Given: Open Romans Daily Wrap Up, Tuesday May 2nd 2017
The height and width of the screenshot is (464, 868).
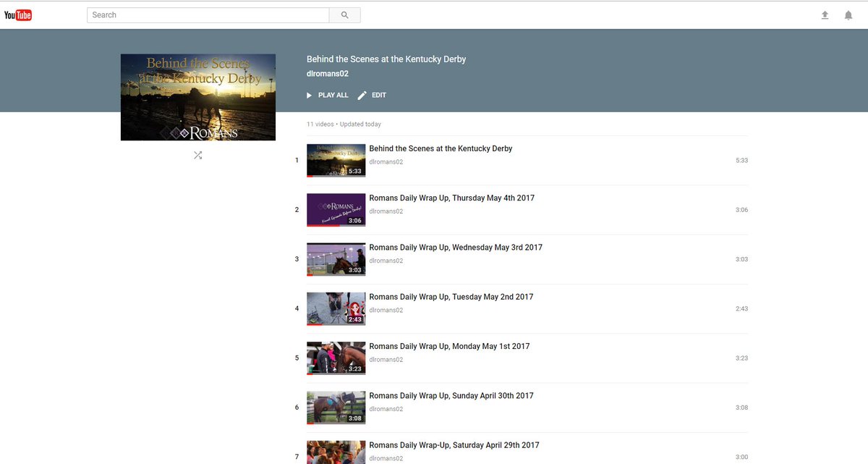Looking at the screenshot, I should [x=451, y=297].
